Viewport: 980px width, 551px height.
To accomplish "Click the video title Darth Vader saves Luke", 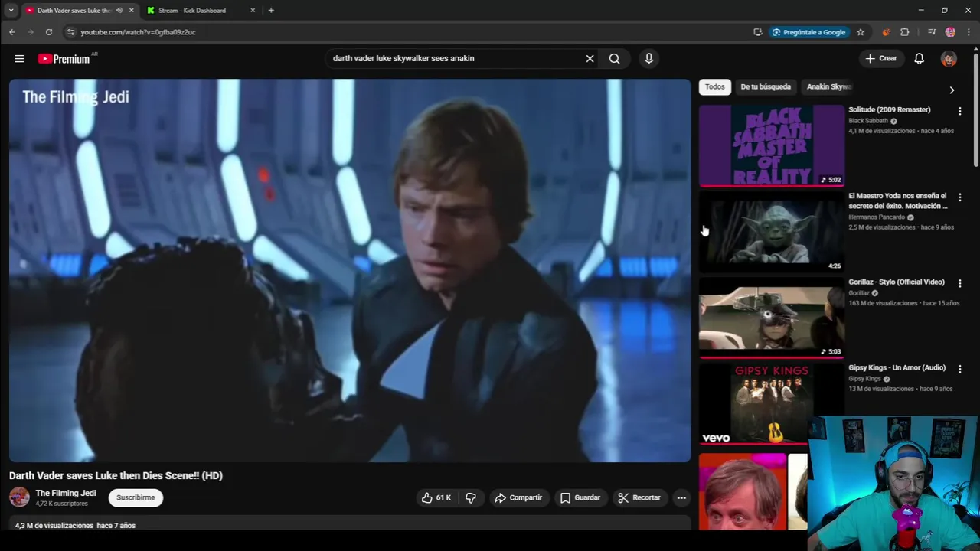I will pyautogui.click(x=116, y=475).
